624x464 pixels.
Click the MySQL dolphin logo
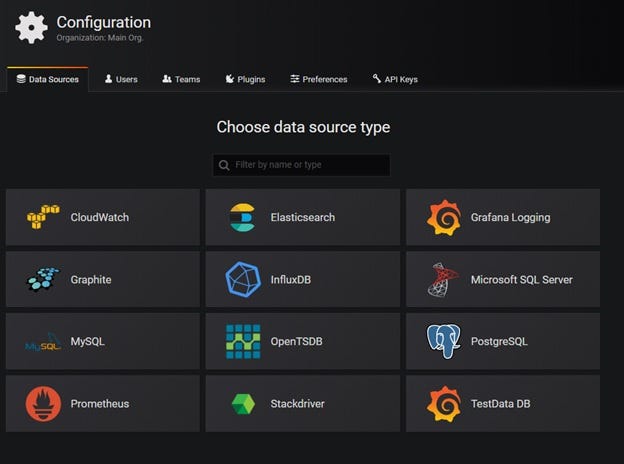(43, 342)
